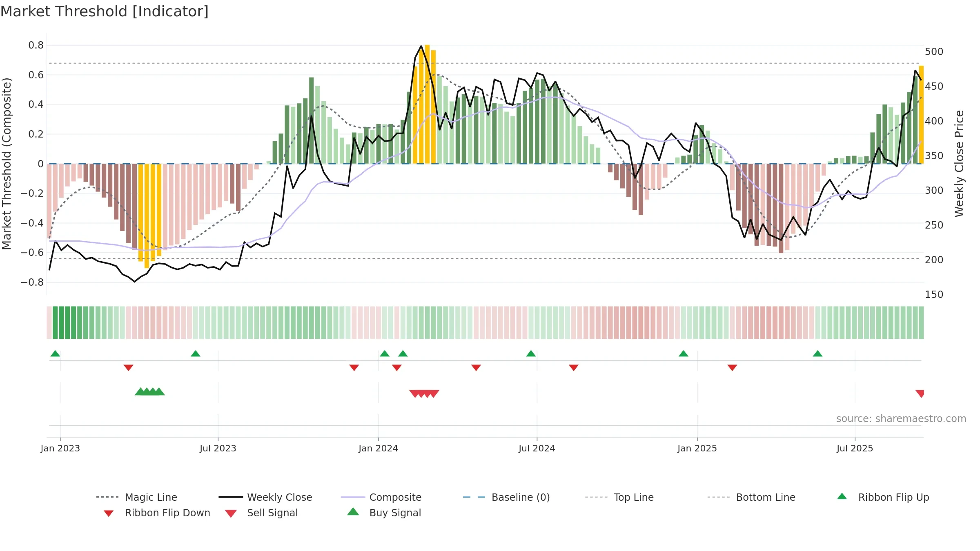This screenshot has height=551, width=980.
Task: Click the first ribbon flip up marker near Jan 2023
Action: (56, 353)
